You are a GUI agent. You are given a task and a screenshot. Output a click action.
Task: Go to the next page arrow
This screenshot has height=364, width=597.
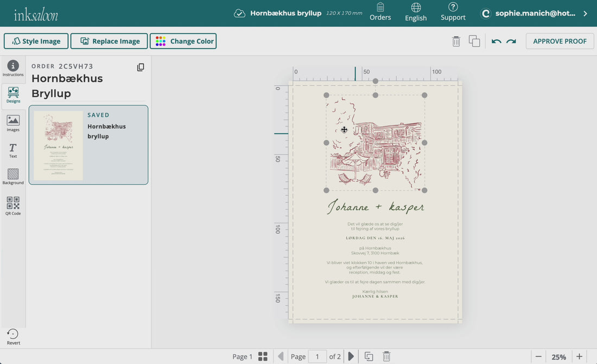click(351, 356)
